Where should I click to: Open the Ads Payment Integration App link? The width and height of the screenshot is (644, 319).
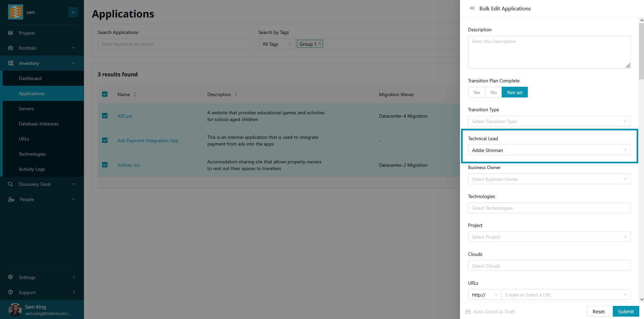pos(148,141)
